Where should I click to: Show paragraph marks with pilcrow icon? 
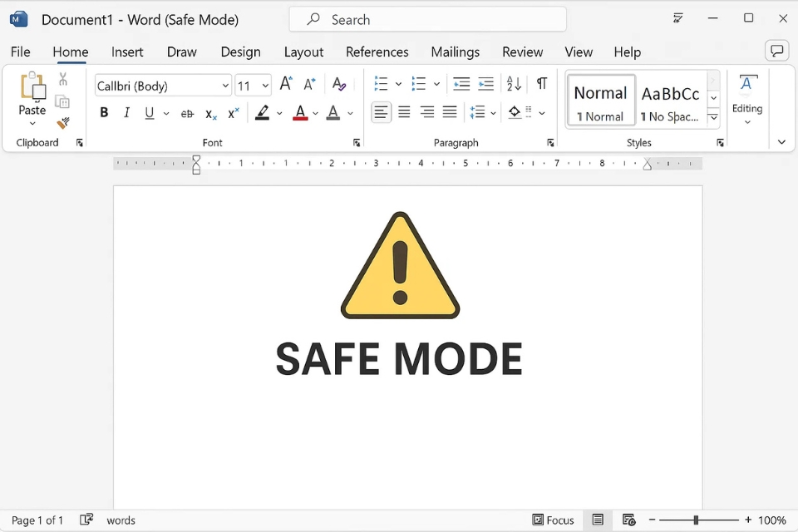(x=541, y=84)
